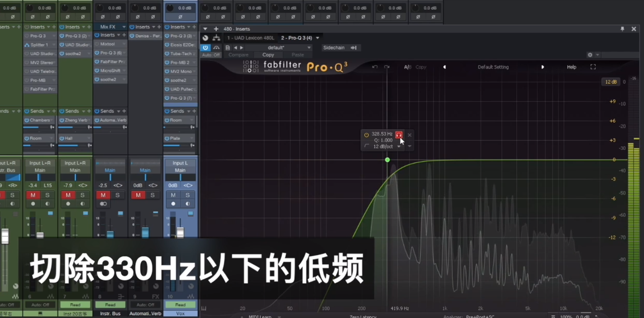644x318 pixels.
Task: Toggle the blue plugin bypass power button
Action: (x=205, y=48)
